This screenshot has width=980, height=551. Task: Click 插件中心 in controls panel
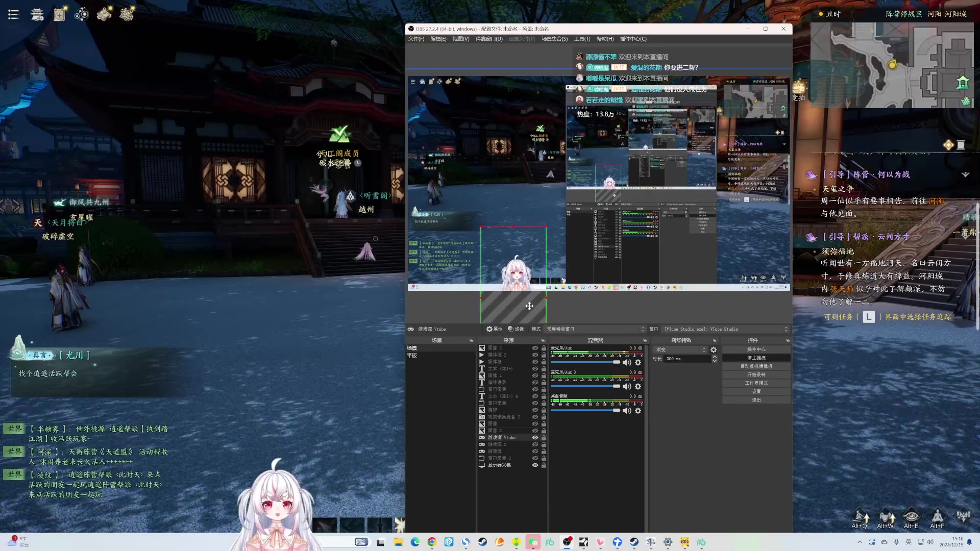756,349
